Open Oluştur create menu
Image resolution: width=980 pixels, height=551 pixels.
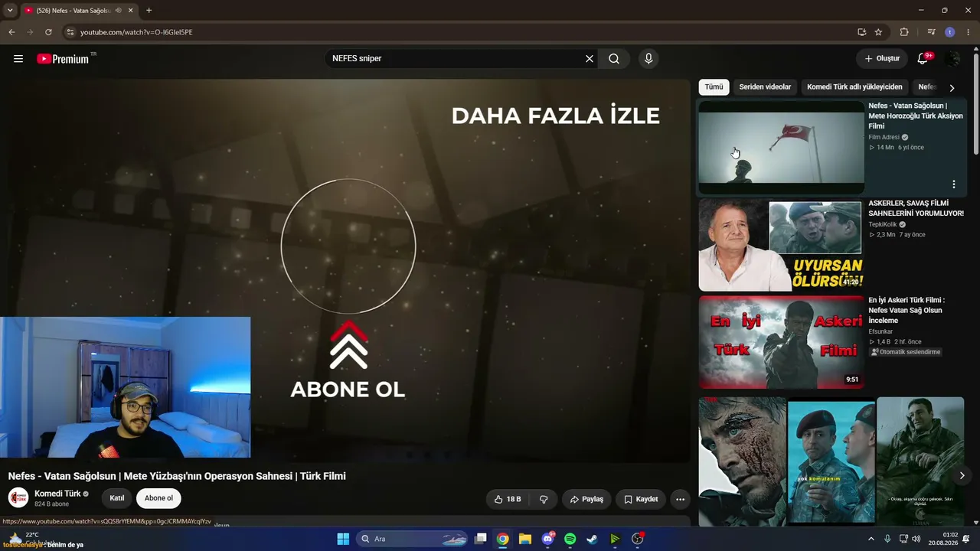(x=882, y=59)
